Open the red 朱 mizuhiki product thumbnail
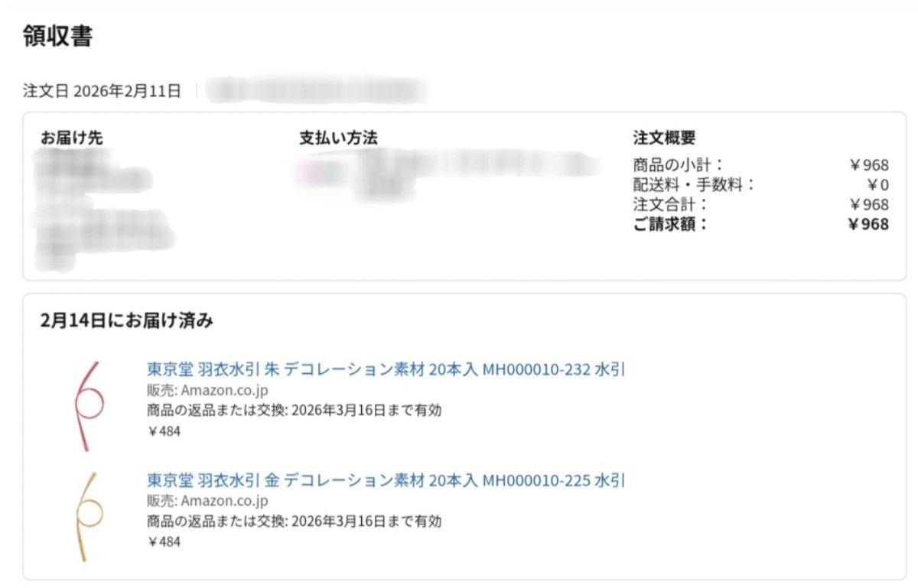918x588 pixels. [88, 405]
